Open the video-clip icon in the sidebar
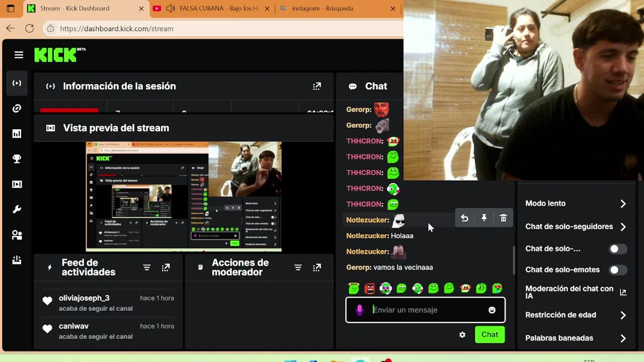The width and height of the screenshot is (644, 362). tap(17, 184)
